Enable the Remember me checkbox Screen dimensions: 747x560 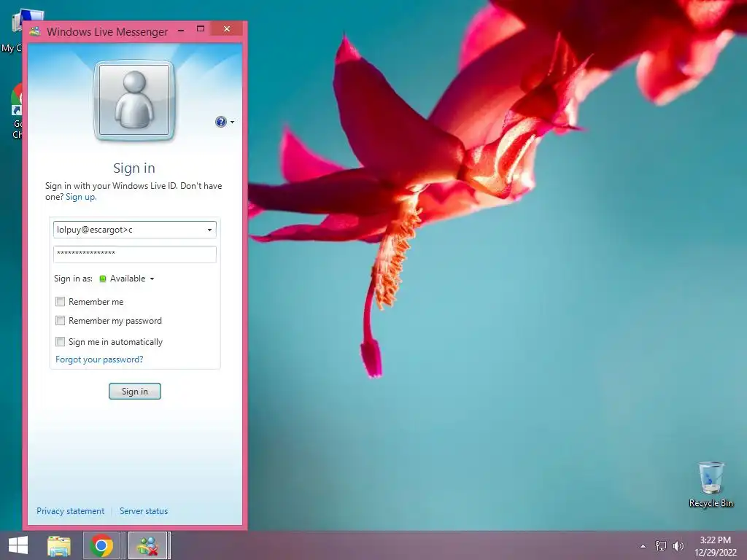[60, 301]
